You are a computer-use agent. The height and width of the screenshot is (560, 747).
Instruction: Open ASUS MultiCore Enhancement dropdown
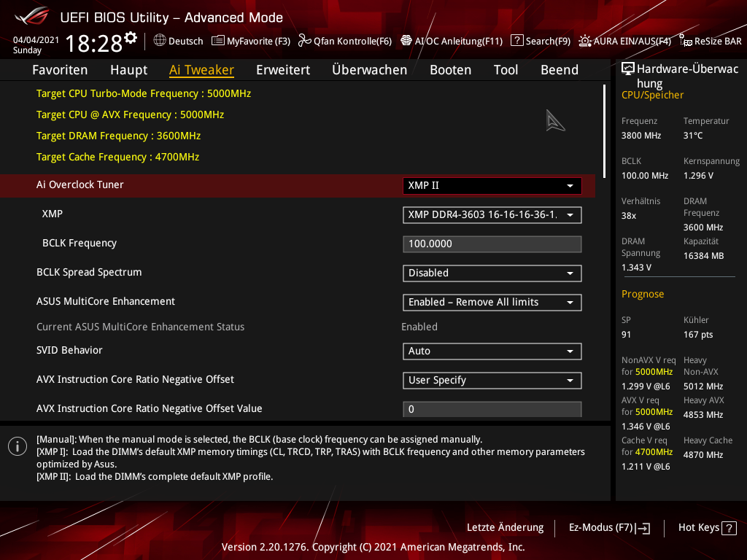[492, 303]
